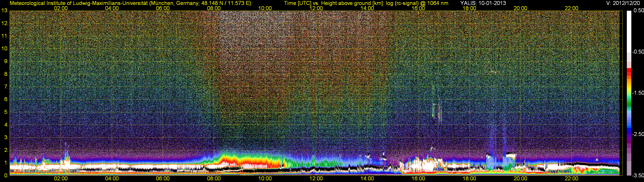Pick the red band in the colorbar
Viewport: 644px width, 182px height.
pos(629,72)
